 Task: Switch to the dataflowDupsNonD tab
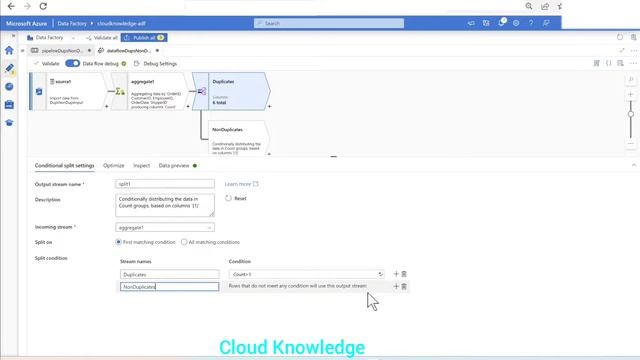pos(128,51)
